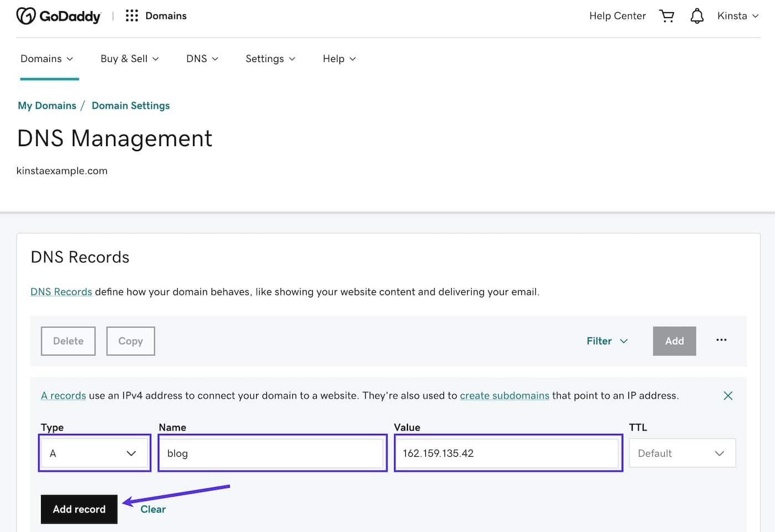Expand the Settings navigation menu
Viewport: 775px width, 532px height.
tap(270, 59)
